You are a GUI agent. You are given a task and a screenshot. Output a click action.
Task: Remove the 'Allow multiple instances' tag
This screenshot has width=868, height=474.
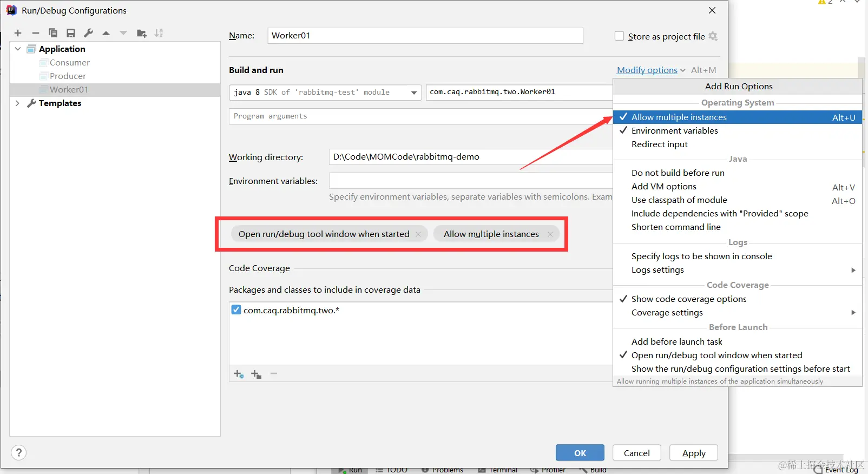550,234
